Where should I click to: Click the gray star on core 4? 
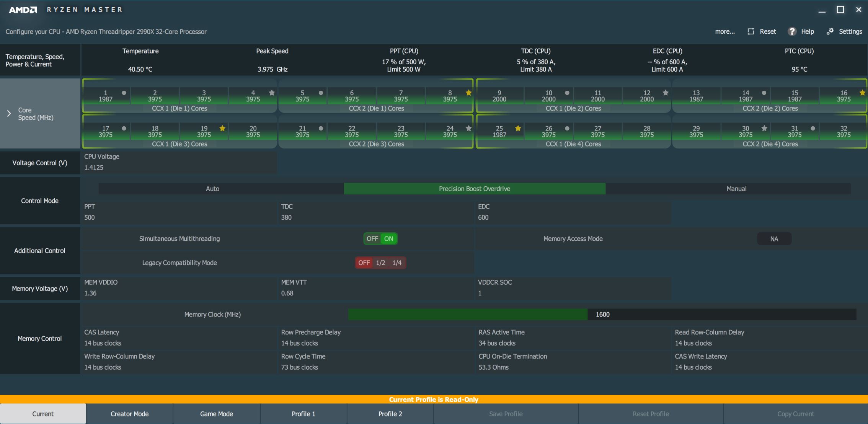pyautogui.click(x=272, y=93)
